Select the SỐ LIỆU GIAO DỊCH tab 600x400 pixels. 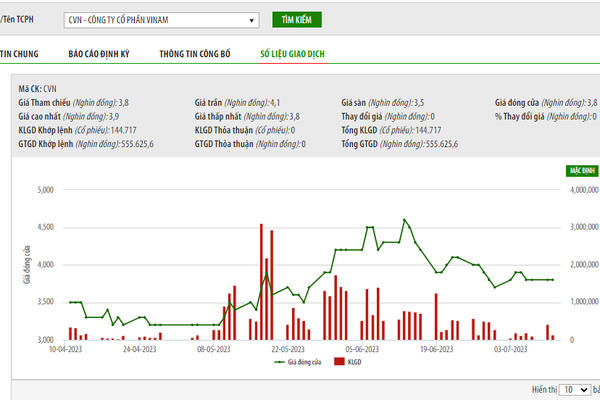coord(292,54)
